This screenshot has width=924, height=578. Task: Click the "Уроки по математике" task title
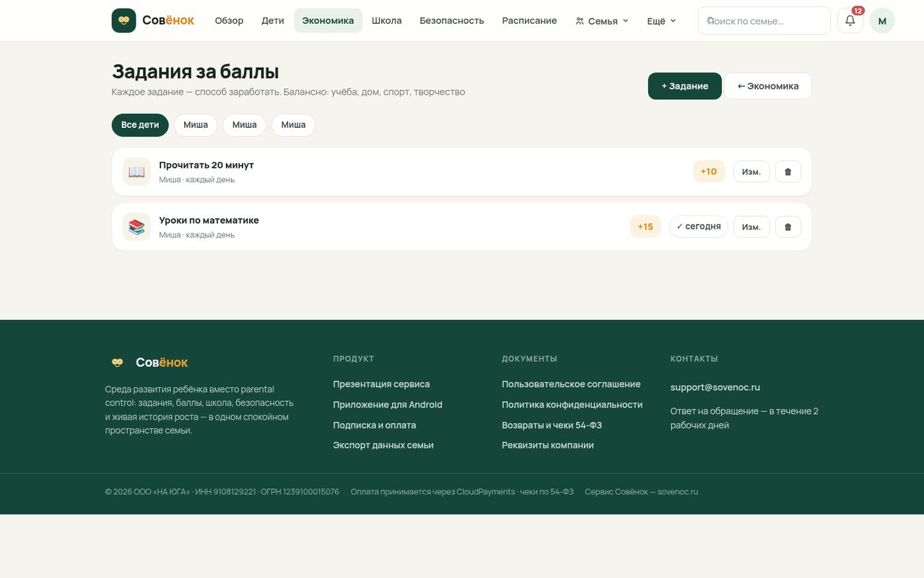209,220
